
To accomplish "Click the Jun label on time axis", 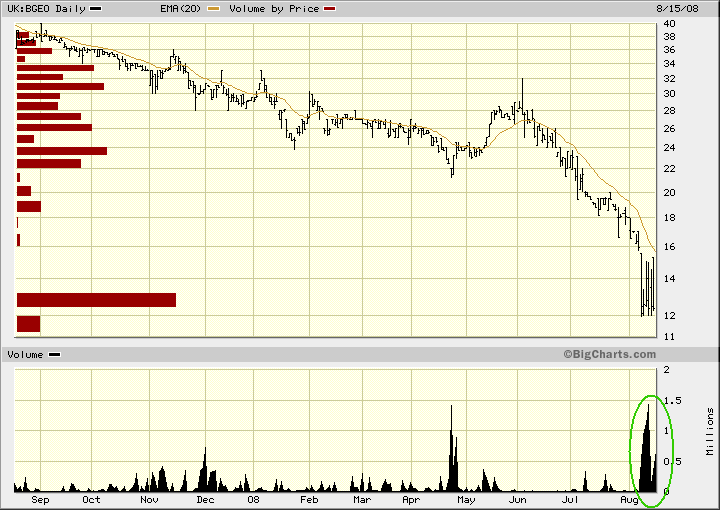I will 517,498.
